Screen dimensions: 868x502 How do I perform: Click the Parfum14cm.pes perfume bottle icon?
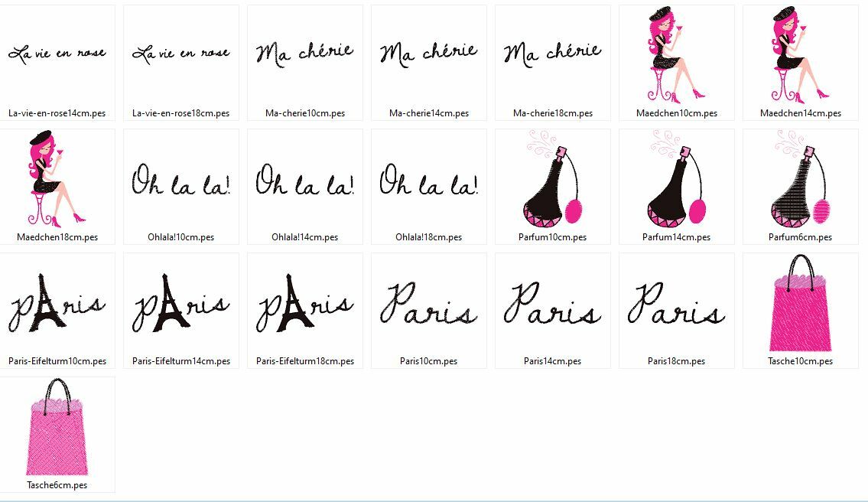(677, 179)
